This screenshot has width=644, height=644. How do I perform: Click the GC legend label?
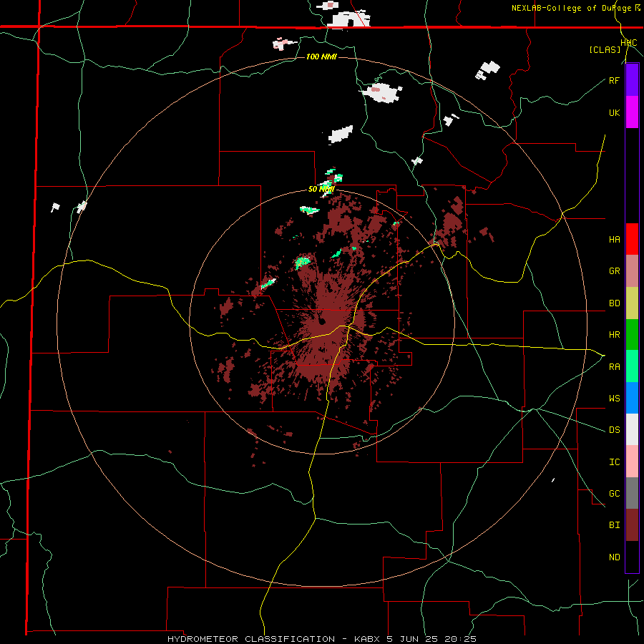click(614, 494)
